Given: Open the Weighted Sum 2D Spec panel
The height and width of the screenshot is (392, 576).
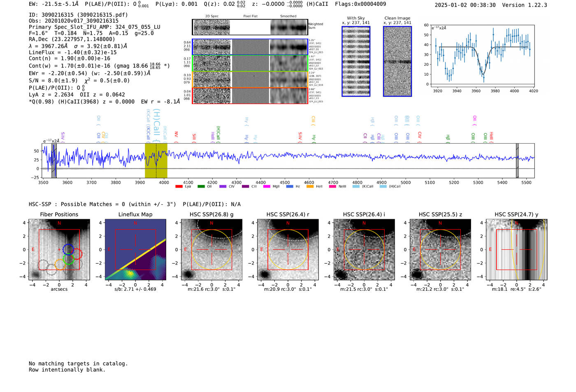Looking at the screenshot, I should point(212,27).
